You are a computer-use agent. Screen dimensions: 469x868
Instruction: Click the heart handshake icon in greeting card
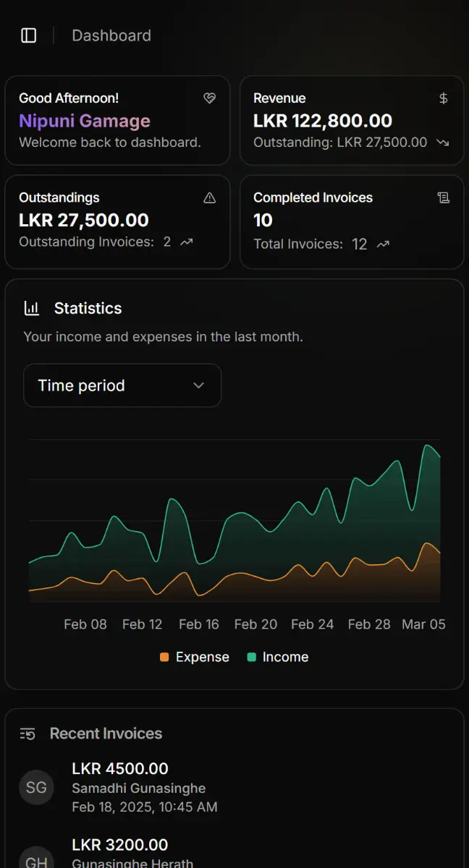point(210,98)
